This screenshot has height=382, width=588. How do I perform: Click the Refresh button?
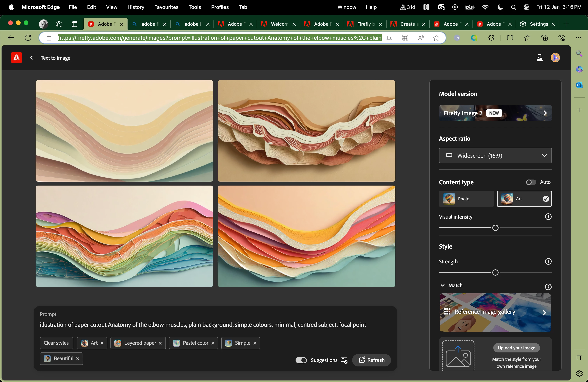pyautogui.click(x=371, y=360)
